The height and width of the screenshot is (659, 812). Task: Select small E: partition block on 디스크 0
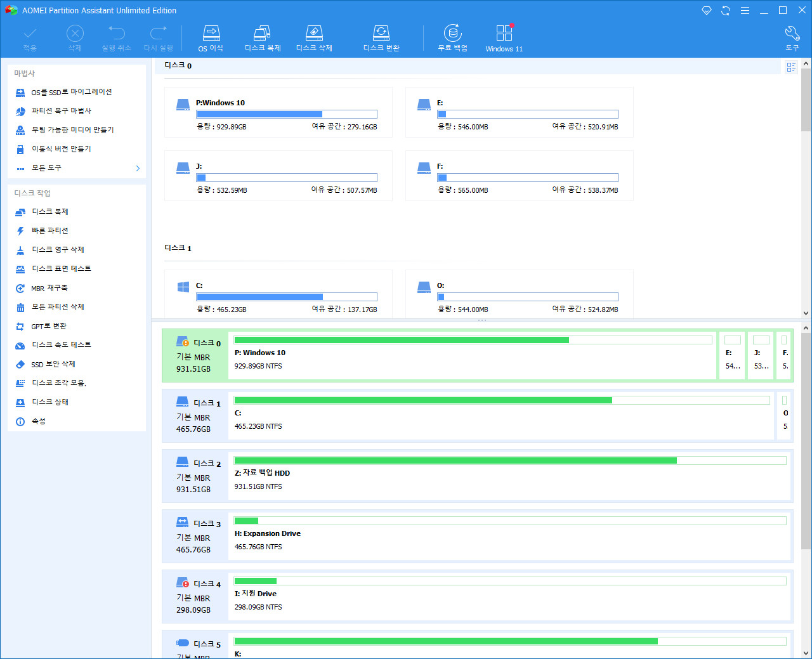(x=733, y=355)
